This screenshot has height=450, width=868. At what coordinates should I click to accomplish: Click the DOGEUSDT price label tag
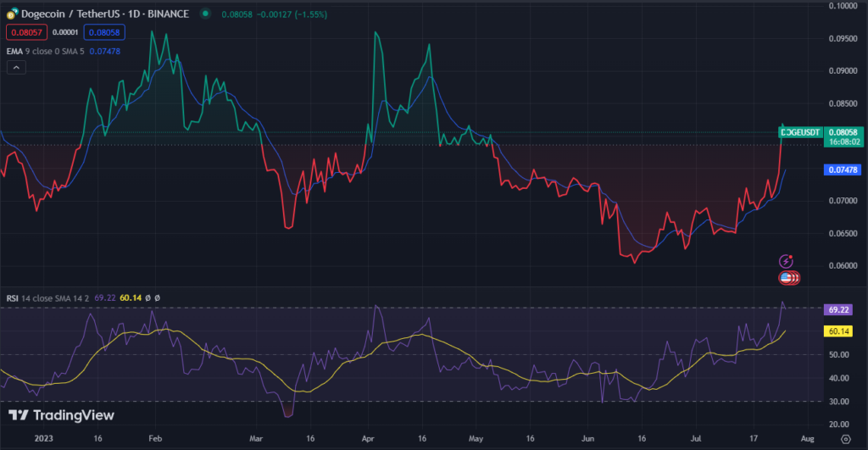pyautogui.click(x=800, y=132)
